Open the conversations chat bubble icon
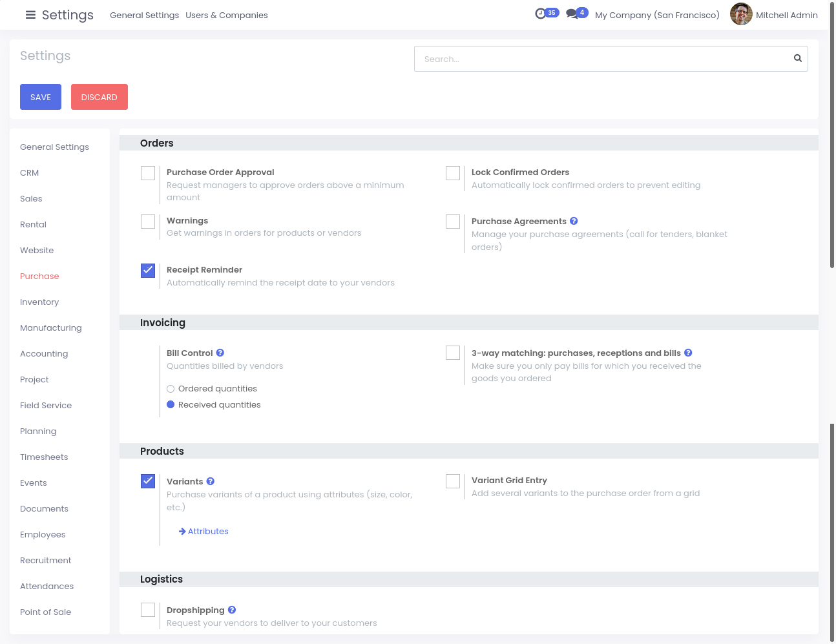The height and width of the screenshot is (644, 836). click(572, 14)
